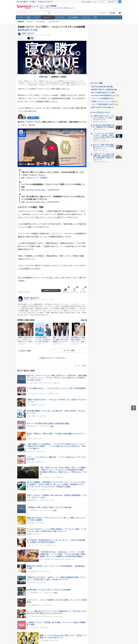The image size is (138, 644).
Task: Select the 新着記事 sub-tab
Action: [21, 21]
